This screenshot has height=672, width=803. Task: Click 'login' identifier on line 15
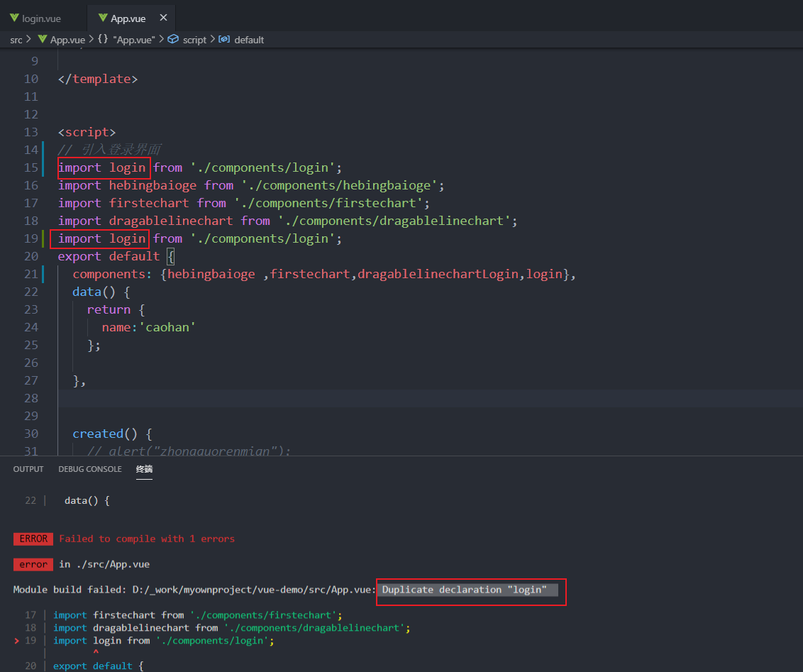(128, 167)
